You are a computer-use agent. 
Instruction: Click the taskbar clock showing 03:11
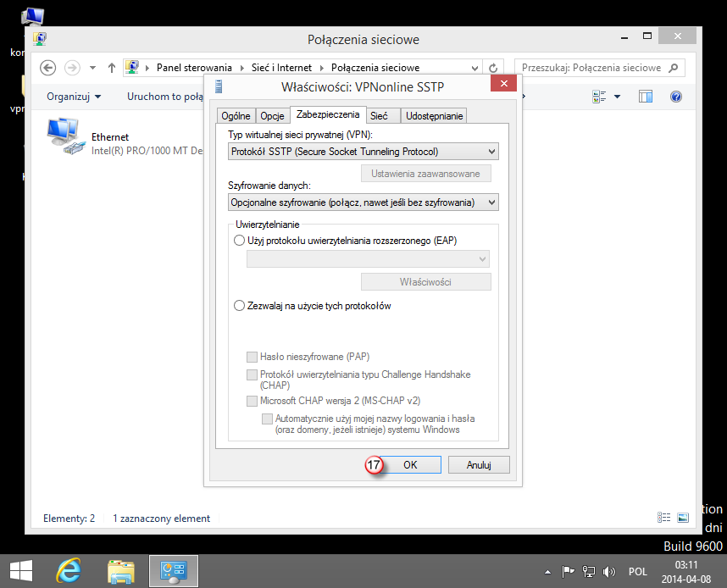685,572
